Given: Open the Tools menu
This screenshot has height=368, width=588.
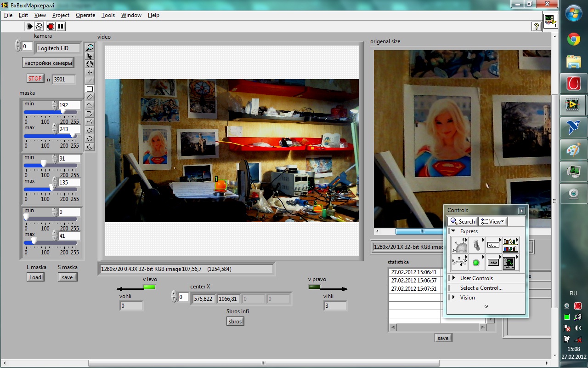Looking at the screenshot, I should 108,15.
